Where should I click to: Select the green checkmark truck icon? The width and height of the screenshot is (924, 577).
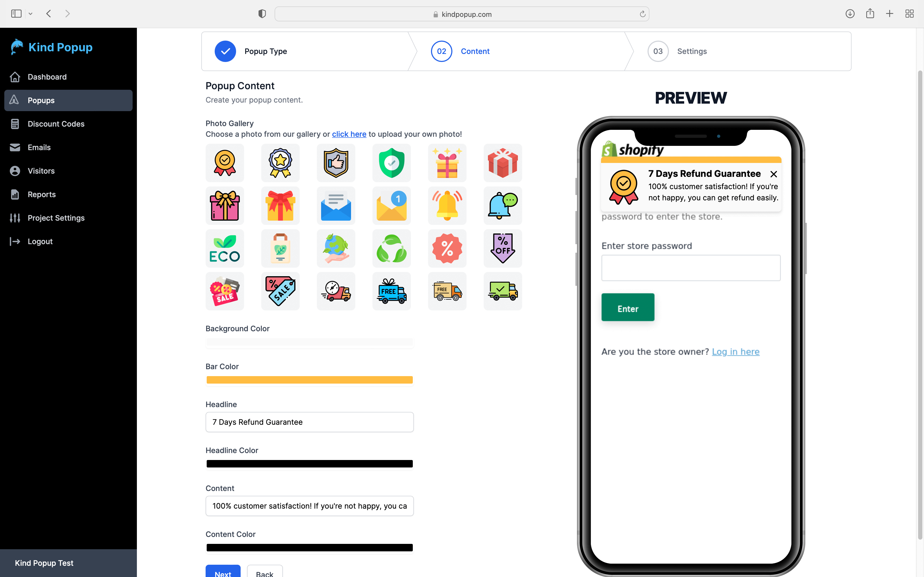tap(502, 291)
